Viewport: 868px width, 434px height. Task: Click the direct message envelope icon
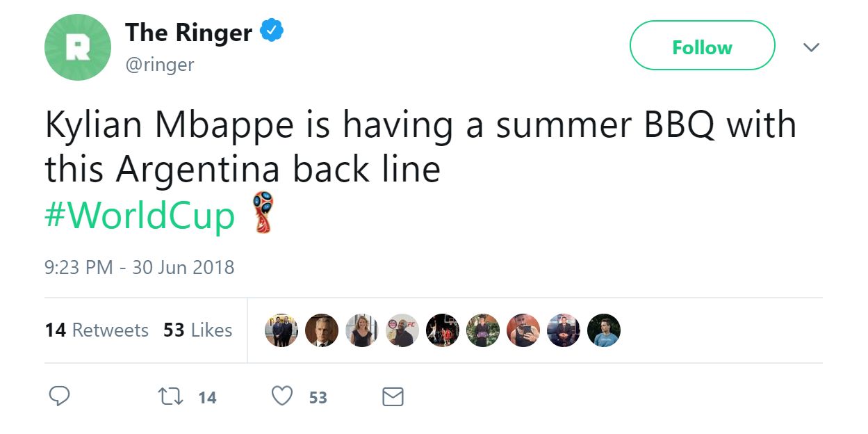[x=393, y=396]
